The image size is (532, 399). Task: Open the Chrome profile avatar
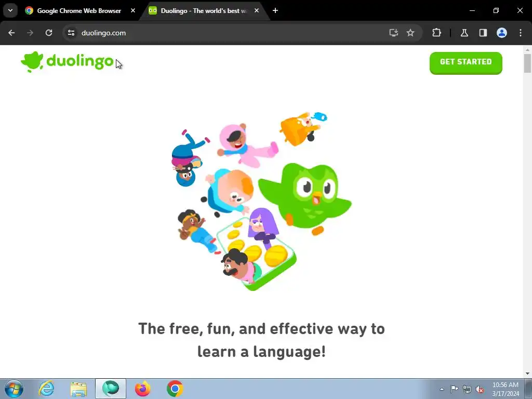(502, 33)
